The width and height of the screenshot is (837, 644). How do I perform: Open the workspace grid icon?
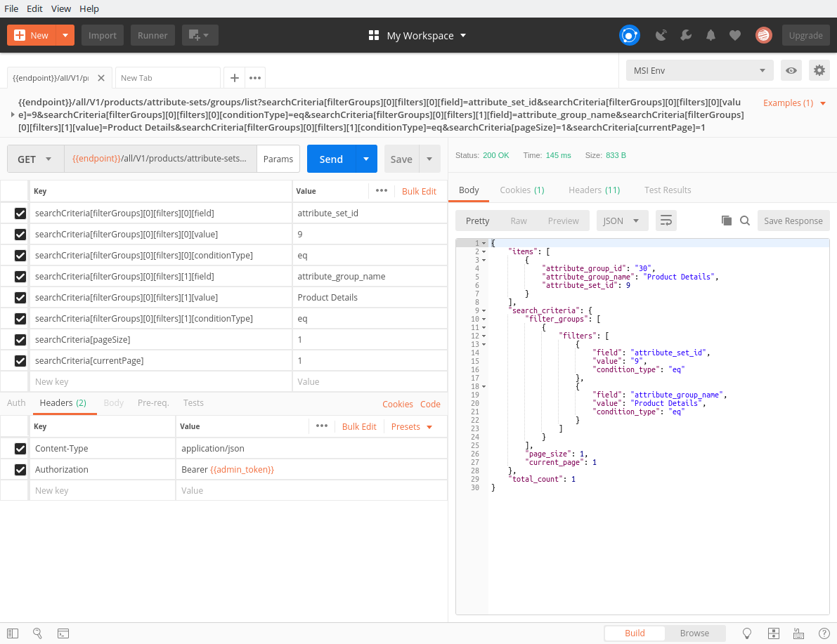(374, 35)
